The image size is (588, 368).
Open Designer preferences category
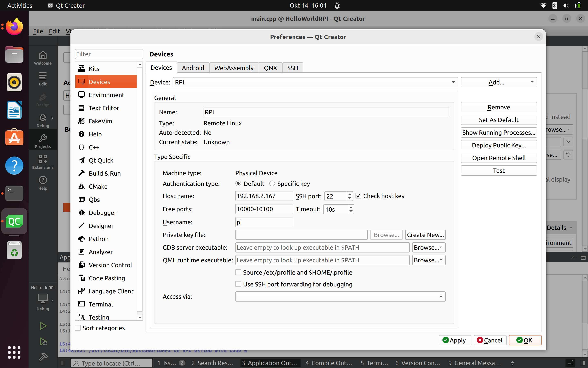[x=106, y=226]
